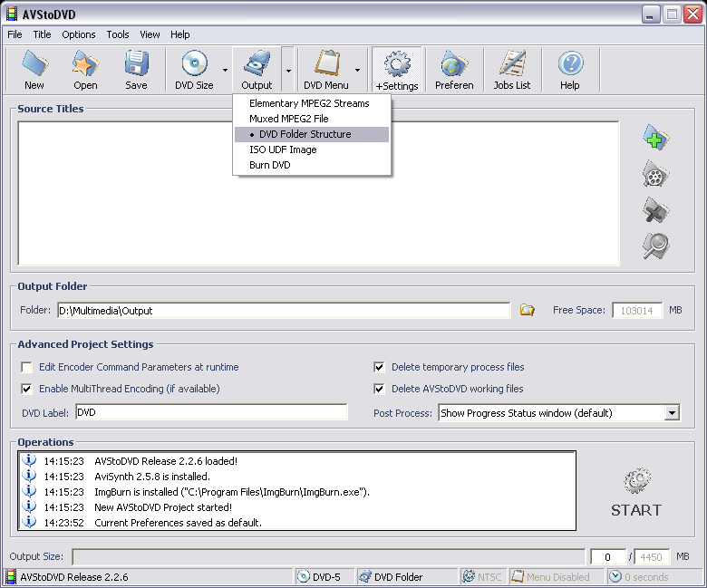Toggle the +Settings gear button
Viewport: 707px width, 588px height.
(x=397, y=70)
